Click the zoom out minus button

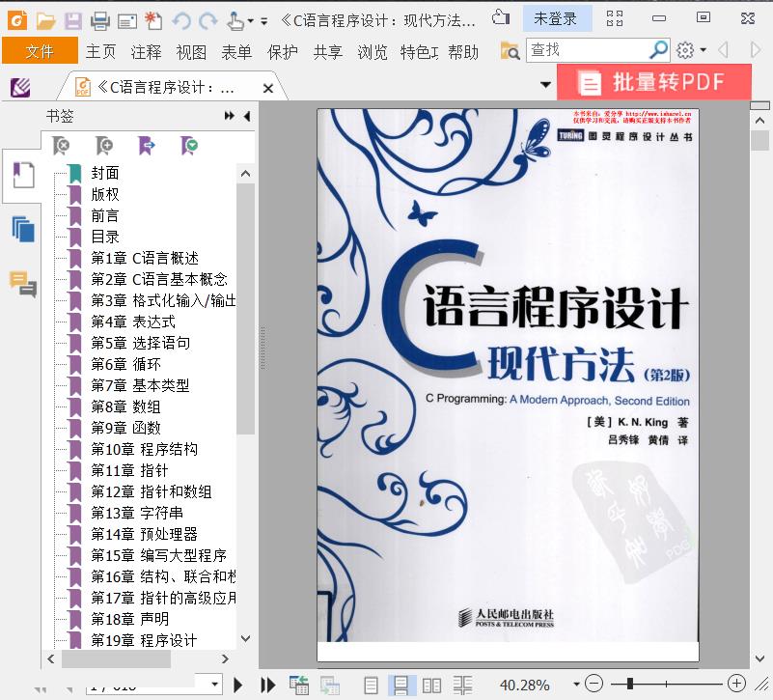[594, 684]
